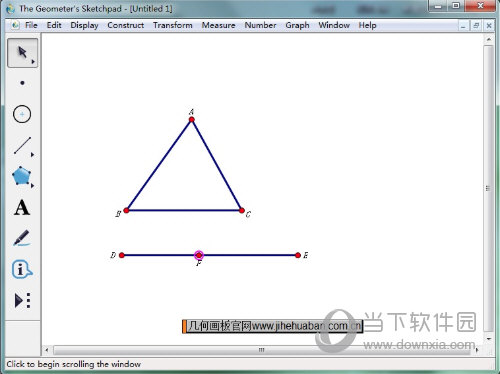
Task: Select the Information tool
Action: 22,269
